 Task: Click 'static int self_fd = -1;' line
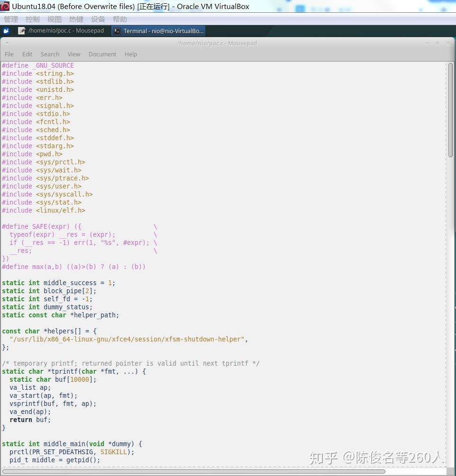point(47,299)
